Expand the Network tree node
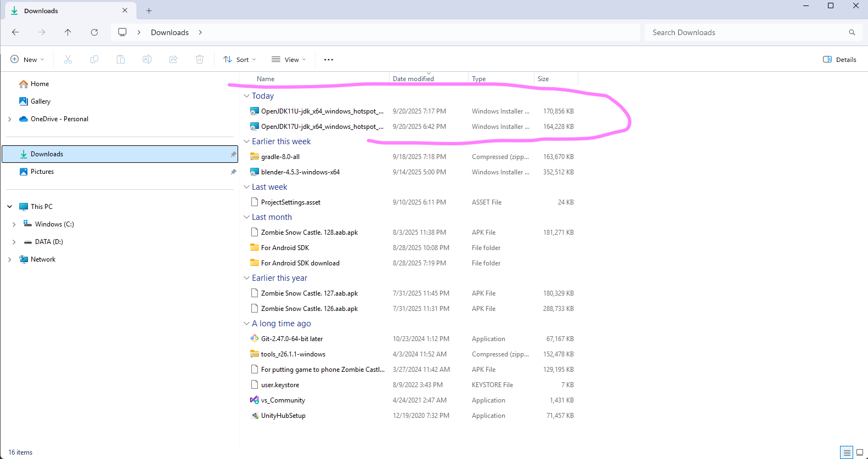Image resolution: width=868 pixels, height=459 pixels. 9,259
